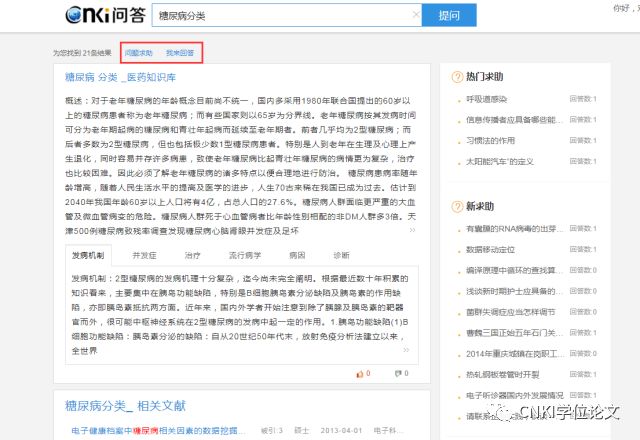The image size is (640, 440).
Task: Click the 被引:3 citation count
Action: [271, 431]
